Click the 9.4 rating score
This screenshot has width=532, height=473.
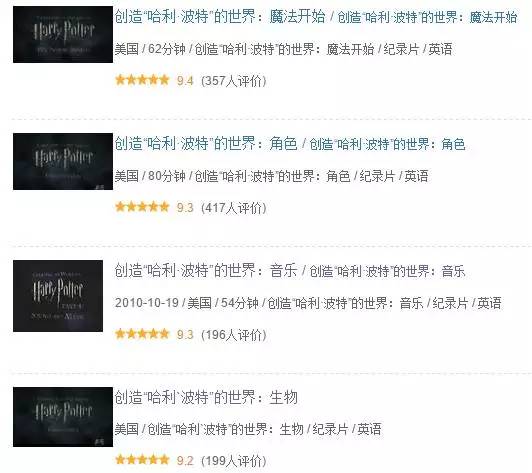tap(185, 81)
